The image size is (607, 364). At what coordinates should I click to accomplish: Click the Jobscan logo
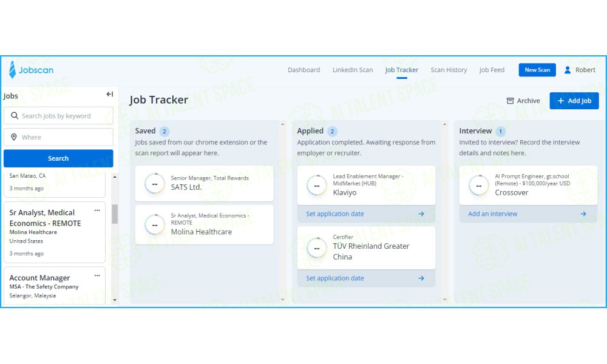tap(31, 70)
